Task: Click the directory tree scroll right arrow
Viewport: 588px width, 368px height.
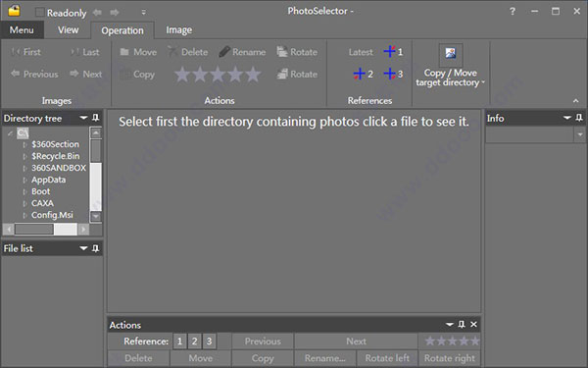Action: 83,229
